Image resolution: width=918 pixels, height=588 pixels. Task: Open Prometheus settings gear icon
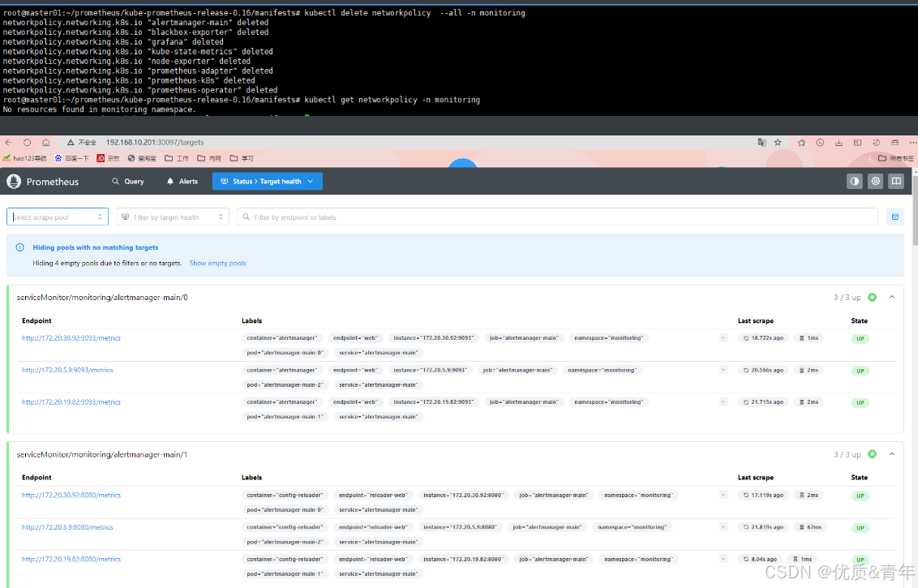875,182
